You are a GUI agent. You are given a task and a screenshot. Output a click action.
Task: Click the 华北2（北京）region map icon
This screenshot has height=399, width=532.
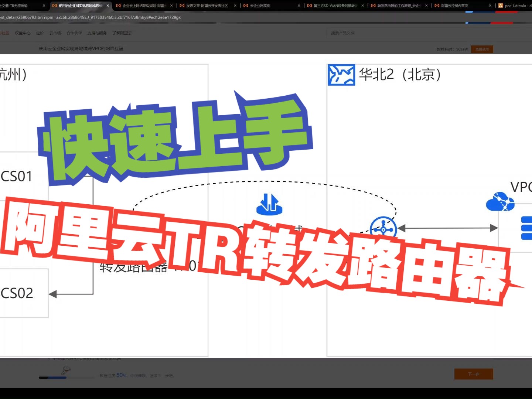[x=341, y=74]
